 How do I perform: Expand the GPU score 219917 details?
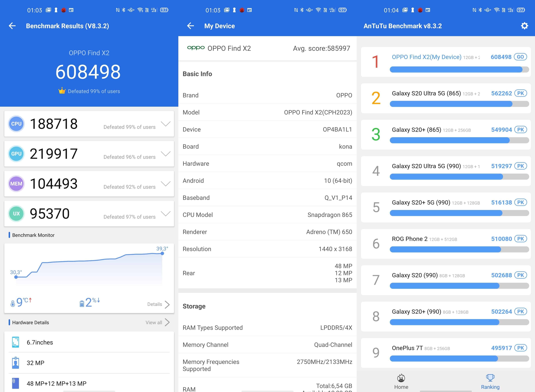pos(166,154)
